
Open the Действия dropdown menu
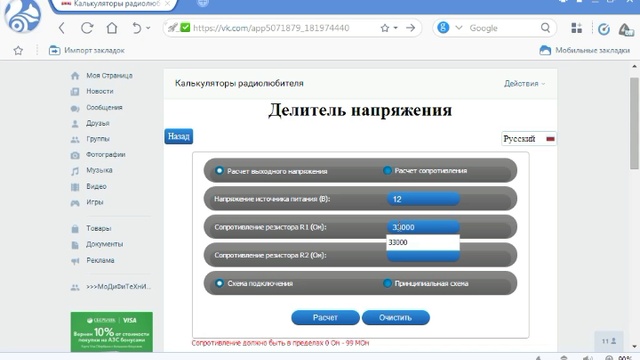click(524, 84)
